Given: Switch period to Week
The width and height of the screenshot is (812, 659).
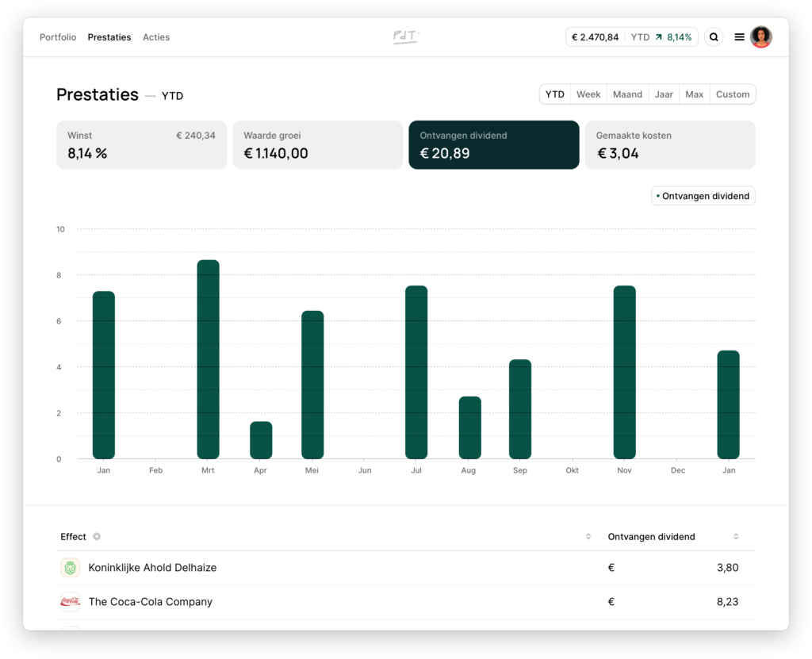Looking at the screenshot, I should 588,94.
